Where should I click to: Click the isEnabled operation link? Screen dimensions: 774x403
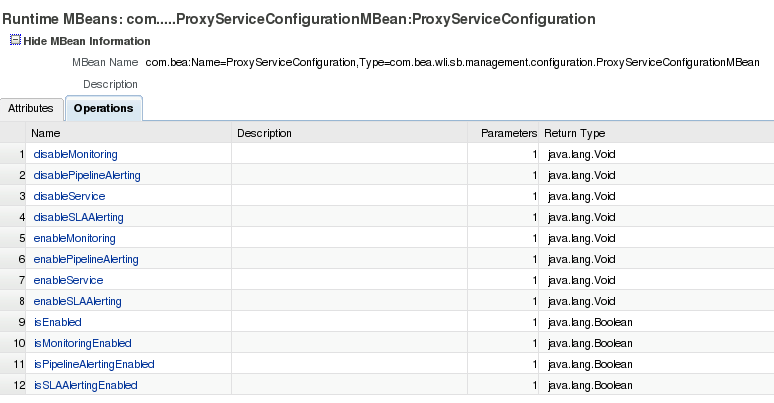coord(58,322)
